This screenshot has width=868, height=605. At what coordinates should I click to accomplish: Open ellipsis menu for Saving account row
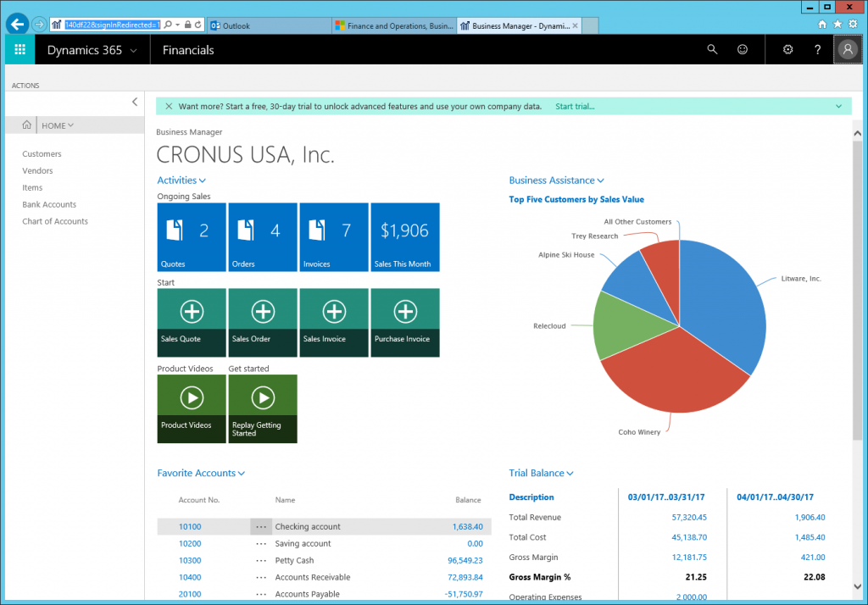pyautogui.click(x=261, y=544)
